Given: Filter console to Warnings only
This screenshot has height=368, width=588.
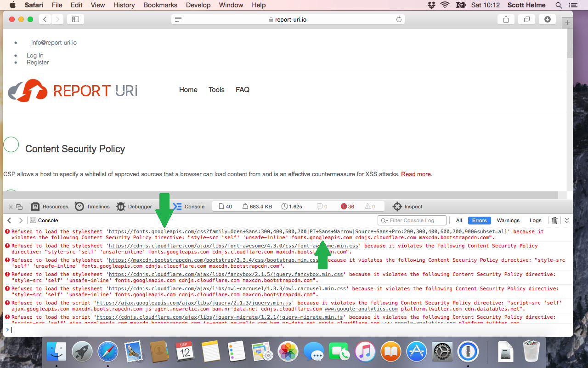Looking at the screenshot, I should tap(508, 220).
